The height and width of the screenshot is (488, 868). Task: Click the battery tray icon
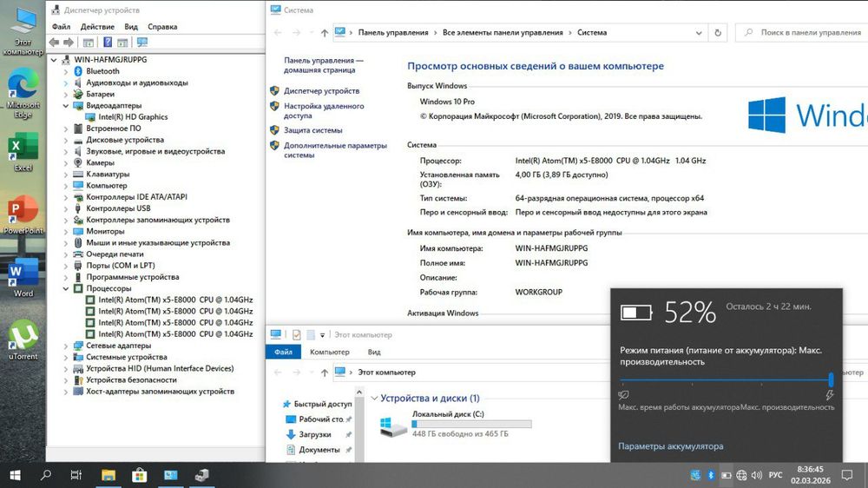point(727,475)
